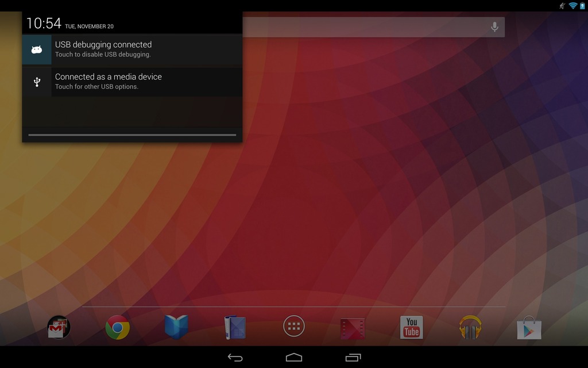Open the Gmail app
The width and height of the screenshot is (588, 368).
tap(59, 327)
